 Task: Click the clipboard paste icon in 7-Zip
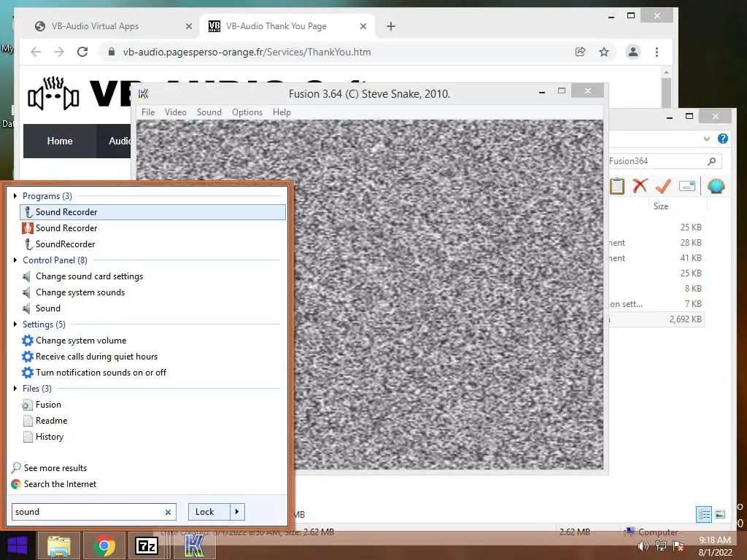(617, 186)
